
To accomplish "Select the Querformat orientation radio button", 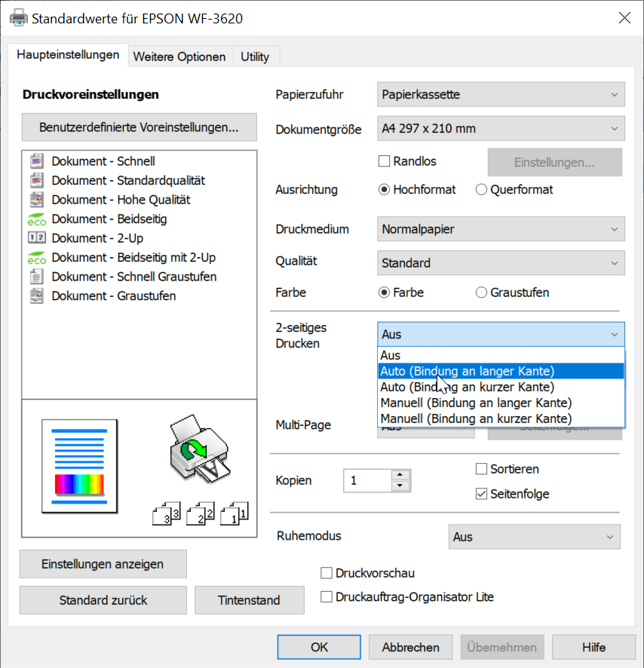I will pyautogui.click(x=481, y=190).
